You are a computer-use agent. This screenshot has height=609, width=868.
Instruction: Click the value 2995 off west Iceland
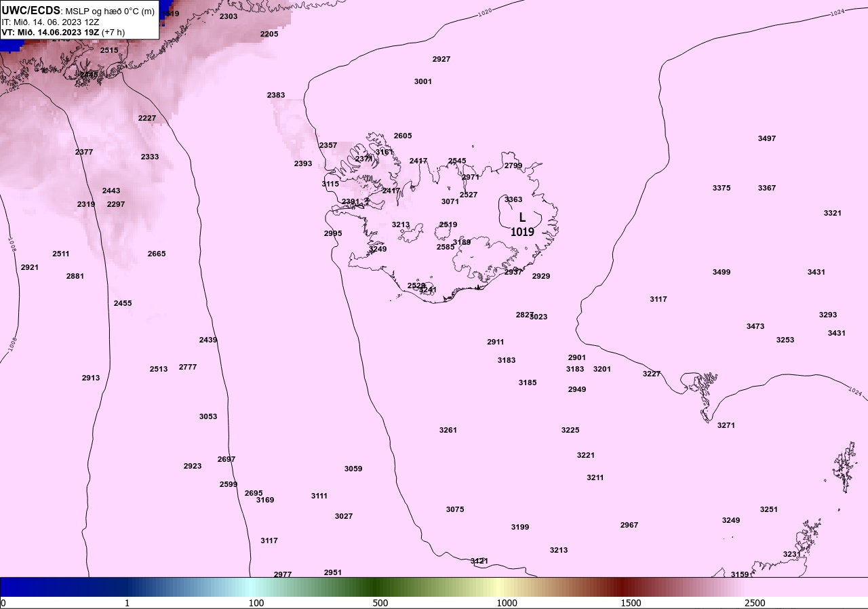[x=333, y=233]
